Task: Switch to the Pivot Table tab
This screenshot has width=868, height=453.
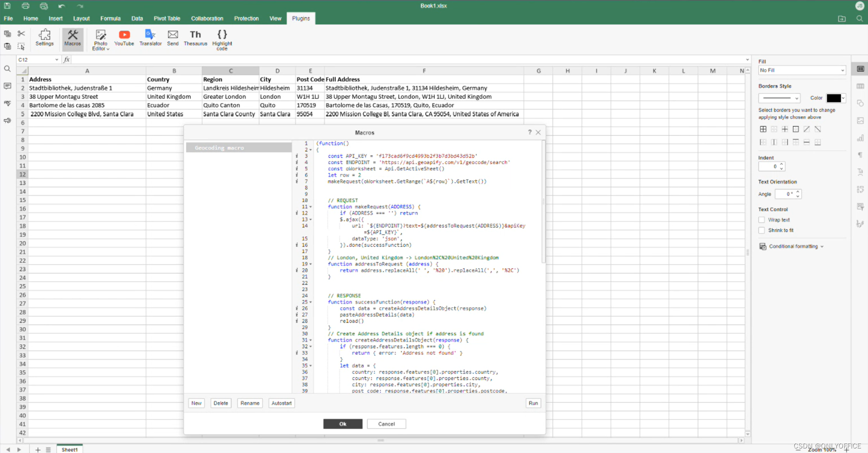Action: click(x=167, y=19)
